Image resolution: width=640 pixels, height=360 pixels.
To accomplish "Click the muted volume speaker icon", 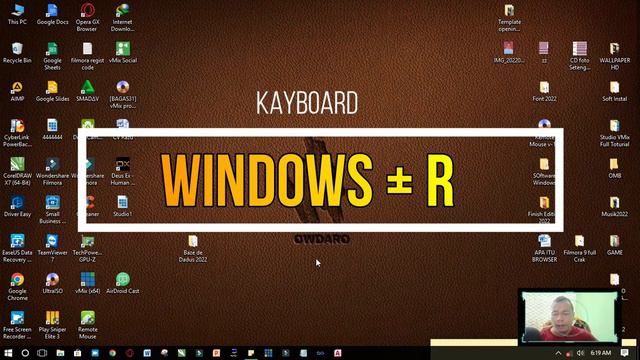I will pyautogui.click(x=580, y=353).
